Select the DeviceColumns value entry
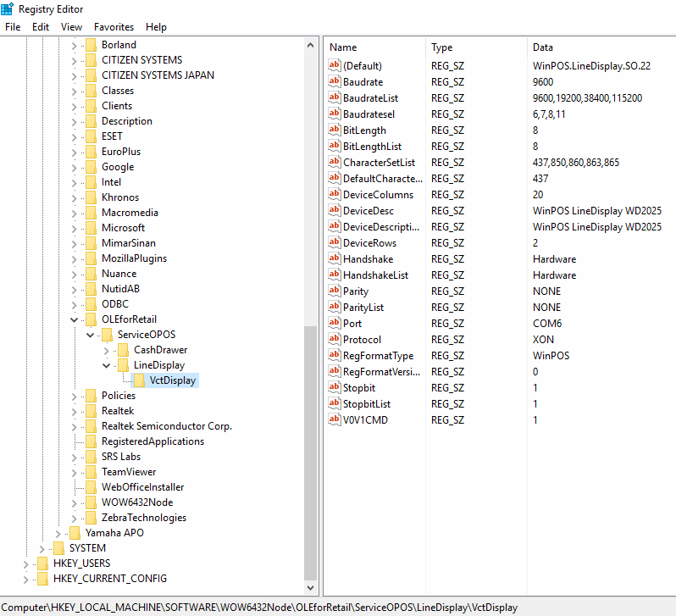 click(378, 195)
